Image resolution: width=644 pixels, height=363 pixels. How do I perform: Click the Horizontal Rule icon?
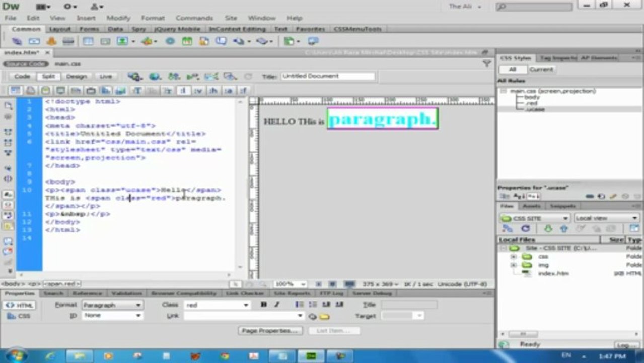[x=68, y=41]
